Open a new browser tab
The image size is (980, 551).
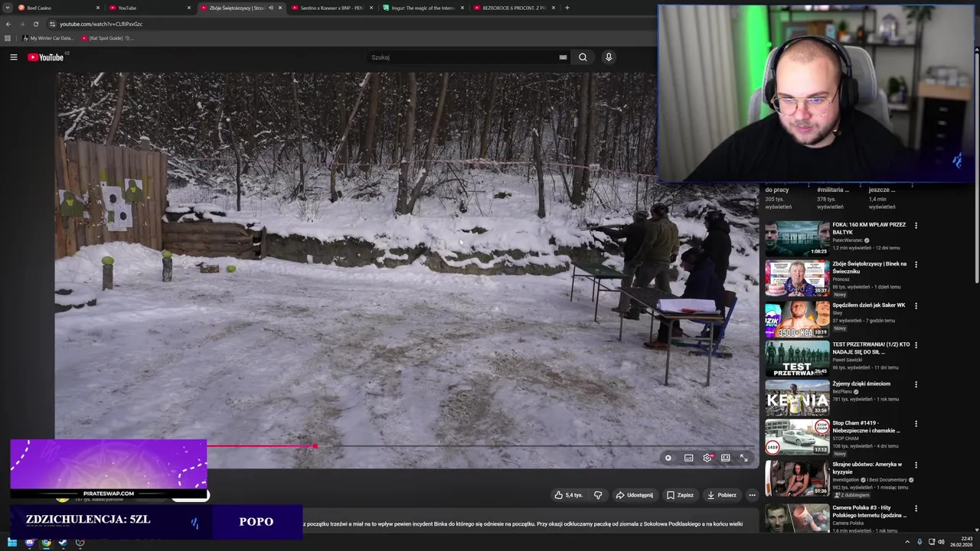pos(567,8)
